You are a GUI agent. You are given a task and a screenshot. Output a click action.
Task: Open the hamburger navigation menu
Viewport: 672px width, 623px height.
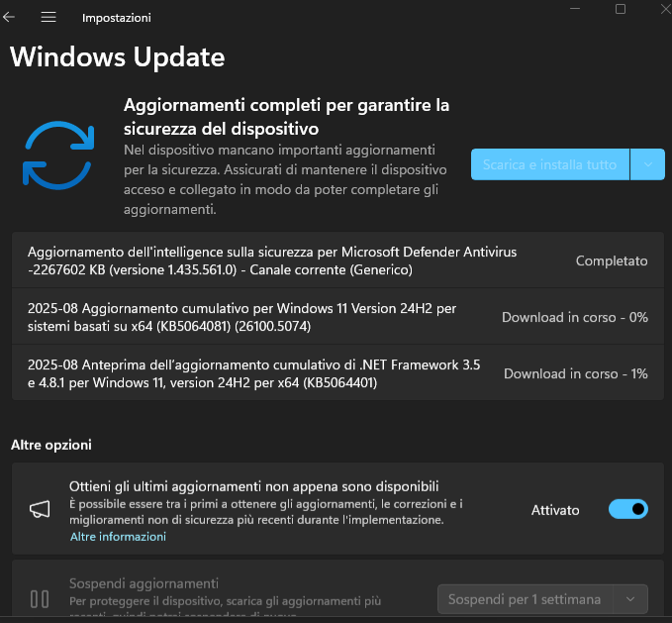(x=48, y=17)
